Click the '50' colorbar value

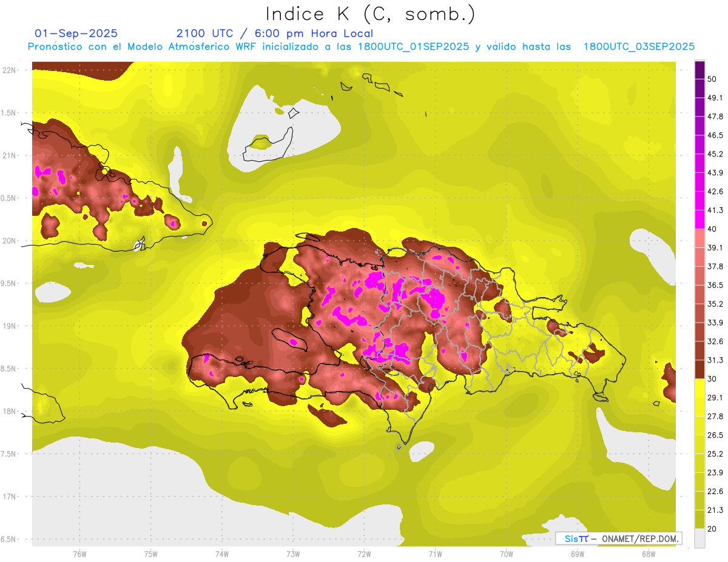712,79
